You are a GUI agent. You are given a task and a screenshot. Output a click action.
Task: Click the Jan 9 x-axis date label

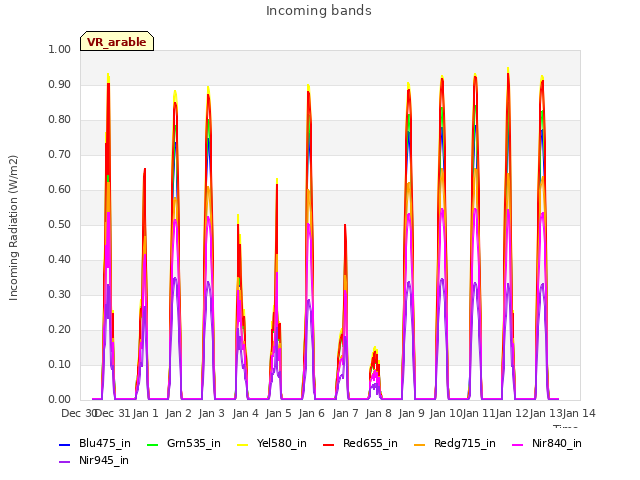[x=412, y=413]
